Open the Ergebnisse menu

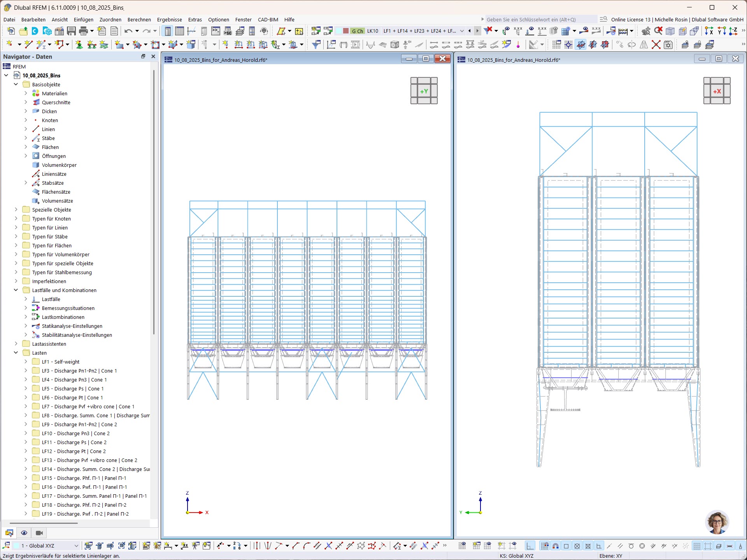click(x=170, y=19)
